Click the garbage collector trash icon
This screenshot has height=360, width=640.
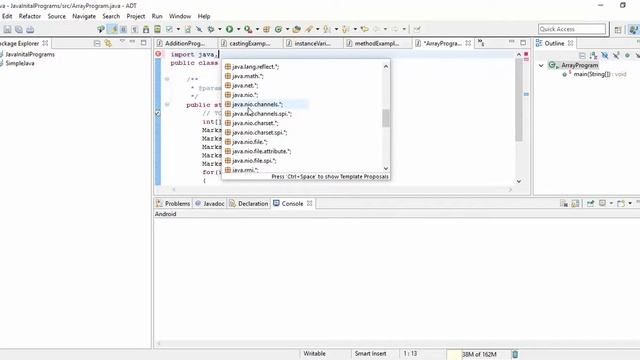(515, 354)
